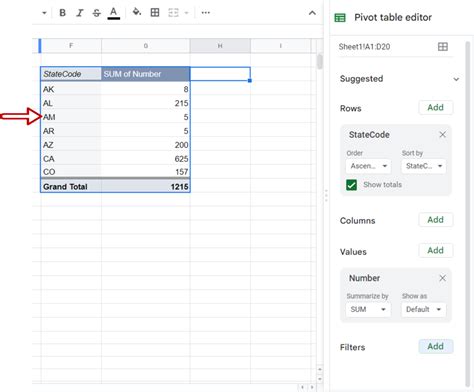Select the value 157 cell
This screenshot has width=474, height=392.
pyautogui.click(x=146, y=172)
